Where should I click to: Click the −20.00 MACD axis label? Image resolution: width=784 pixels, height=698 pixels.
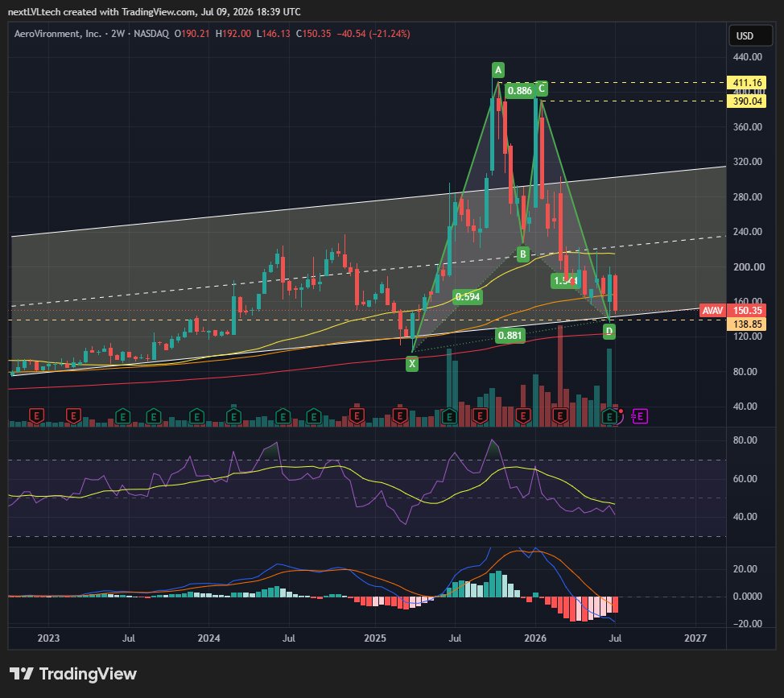[746, 623]
